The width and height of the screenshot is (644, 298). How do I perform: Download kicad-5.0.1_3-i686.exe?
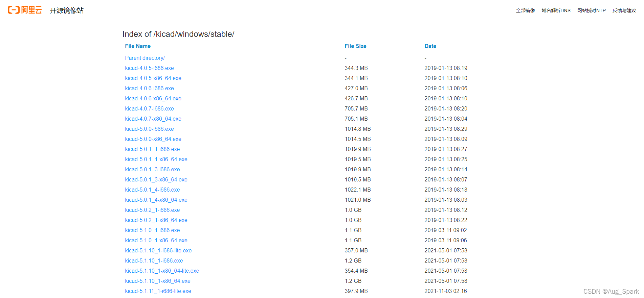pos(152,169)
